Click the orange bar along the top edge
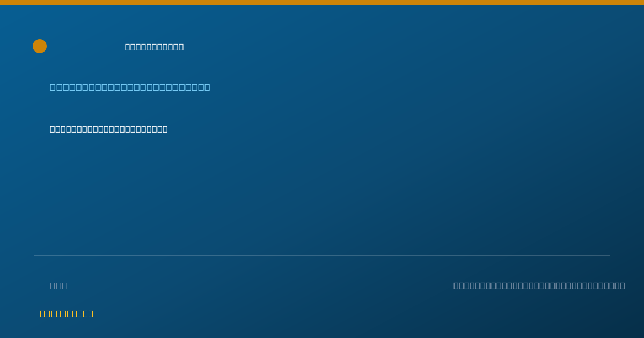This screenshot has height=338, width=644. point(322,3)
